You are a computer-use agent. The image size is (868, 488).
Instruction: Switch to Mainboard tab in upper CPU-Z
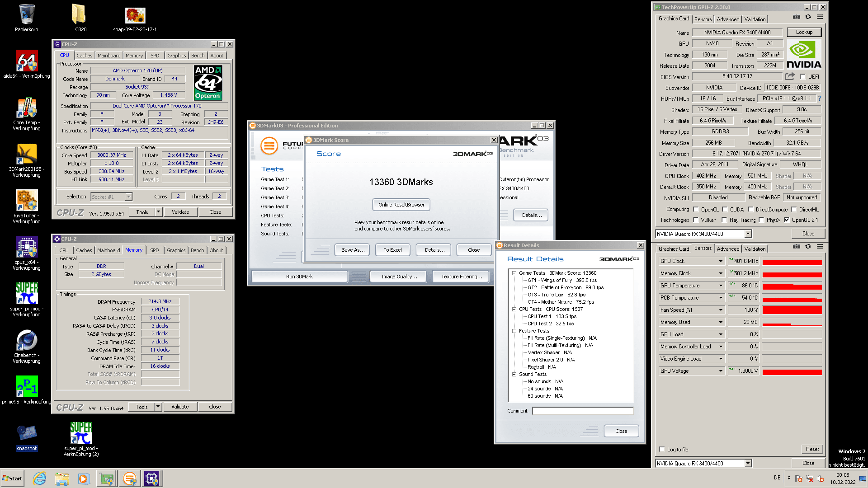[x=109, y=56]
